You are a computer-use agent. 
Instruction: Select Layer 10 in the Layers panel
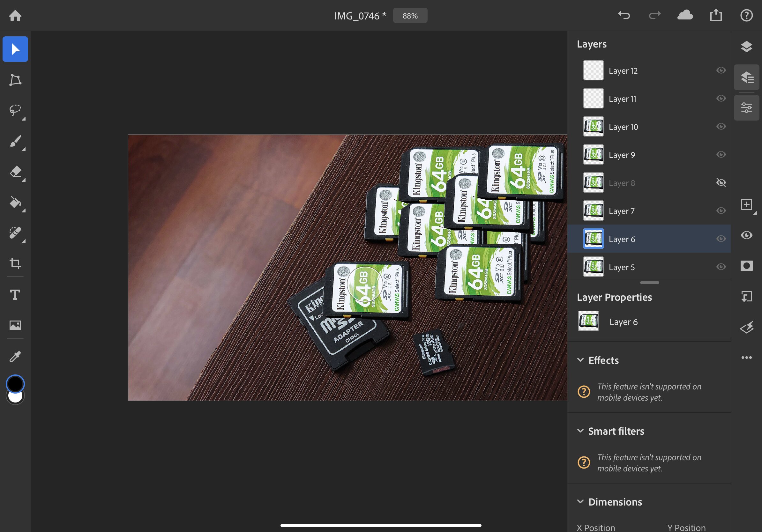coord(649,127)
